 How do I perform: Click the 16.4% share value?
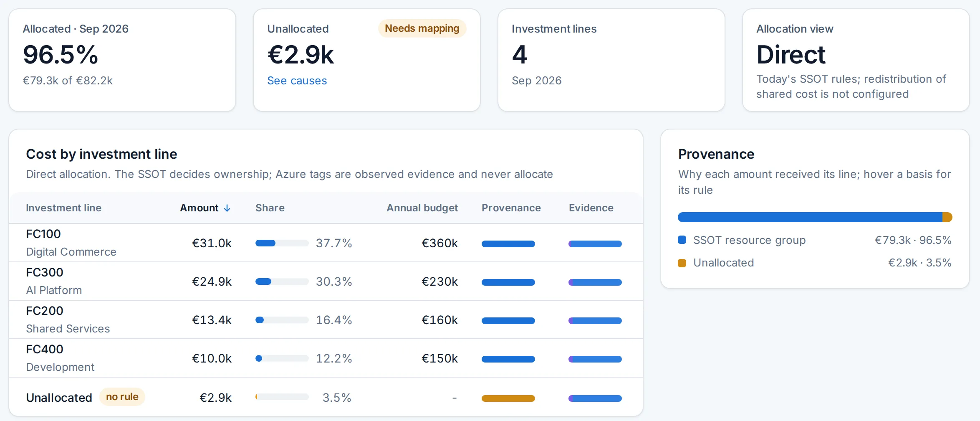334,320
